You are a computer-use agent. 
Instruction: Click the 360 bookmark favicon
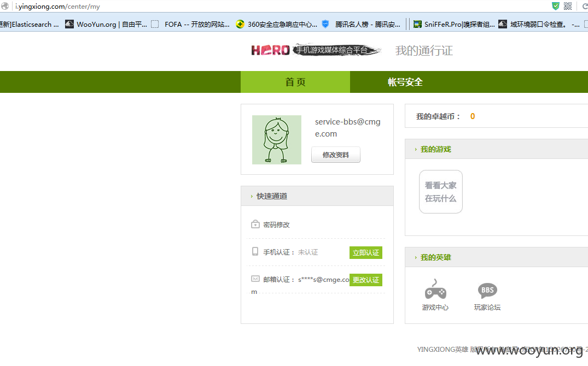click(x=240, y=25)
